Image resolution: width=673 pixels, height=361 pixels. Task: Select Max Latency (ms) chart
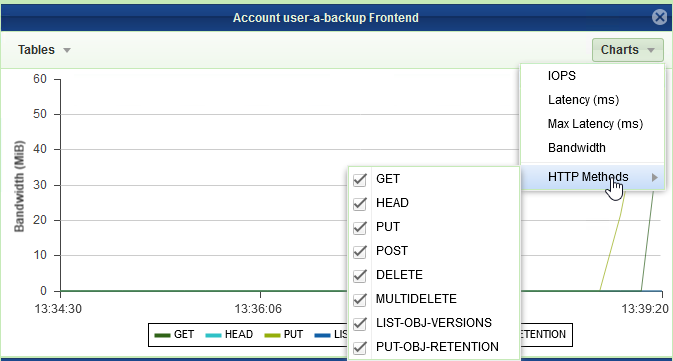coord(595,124)
